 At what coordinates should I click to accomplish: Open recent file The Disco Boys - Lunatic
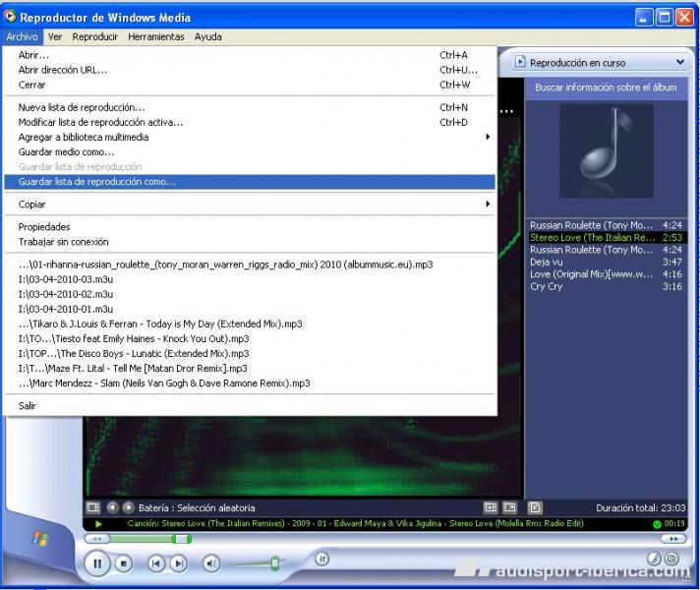pyautogui.click(x=250, y=354)
